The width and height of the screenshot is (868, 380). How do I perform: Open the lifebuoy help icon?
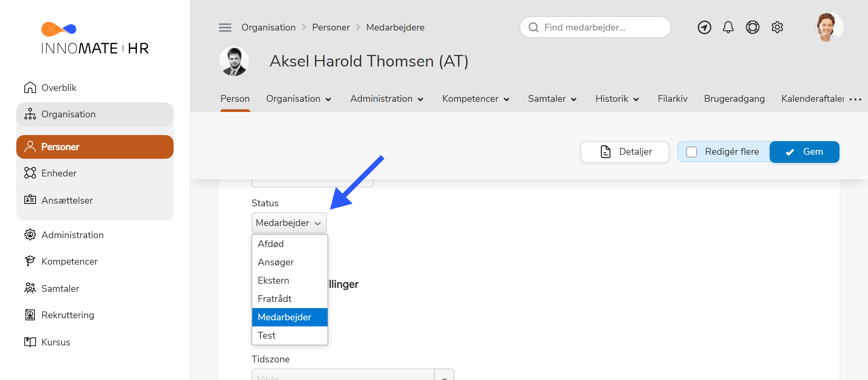tap(752, 27)
